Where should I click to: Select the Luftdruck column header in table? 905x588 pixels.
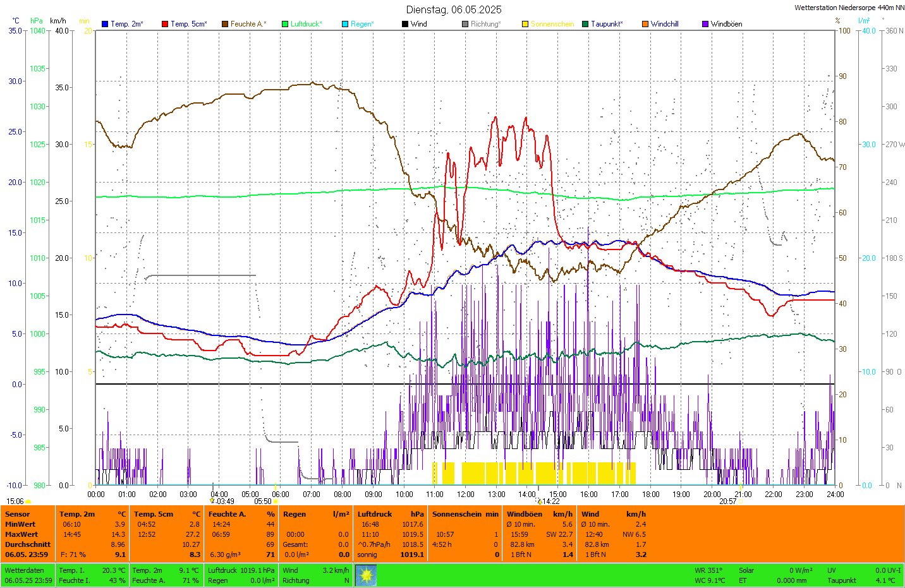tap(375, 514)
